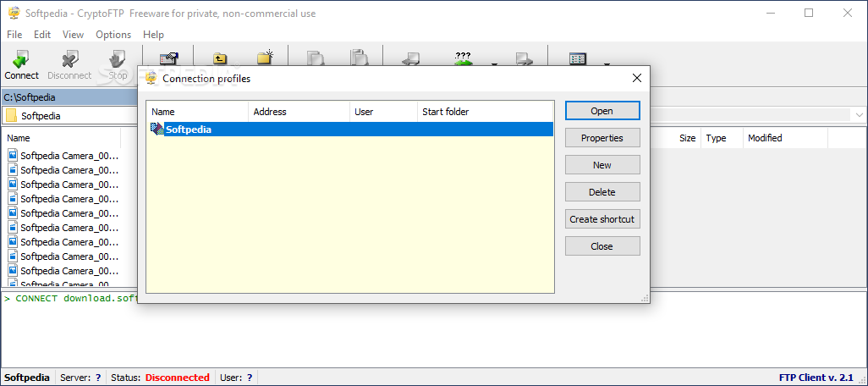Click the Disconnected status text

coord(177,378)
